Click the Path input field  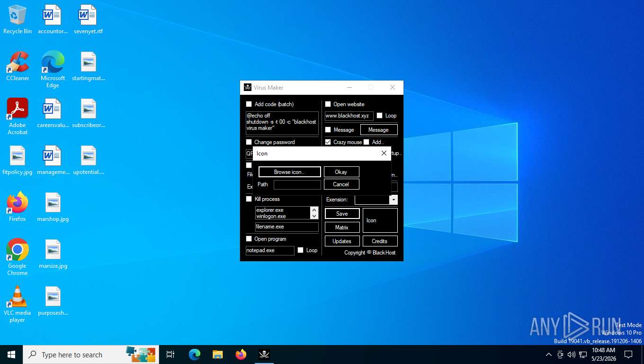coord(297,185)
